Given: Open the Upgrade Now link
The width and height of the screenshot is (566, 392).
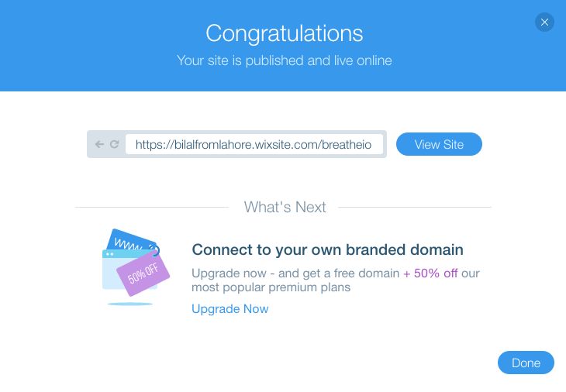Looking at the screenshot, I should pos(230,309).
